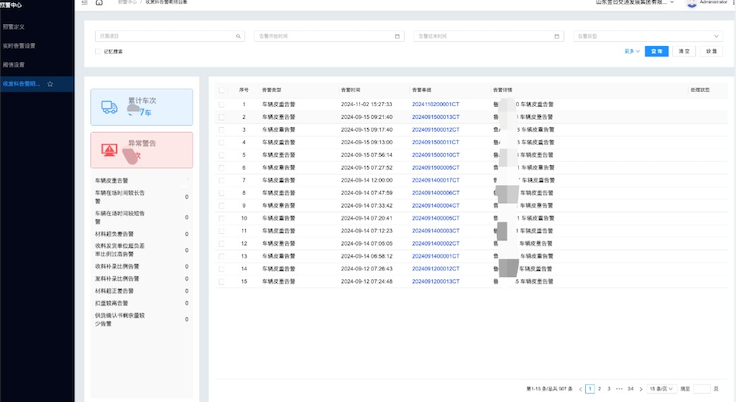Open alarm record link 2024110200001CT

click(x=435, y=104)
